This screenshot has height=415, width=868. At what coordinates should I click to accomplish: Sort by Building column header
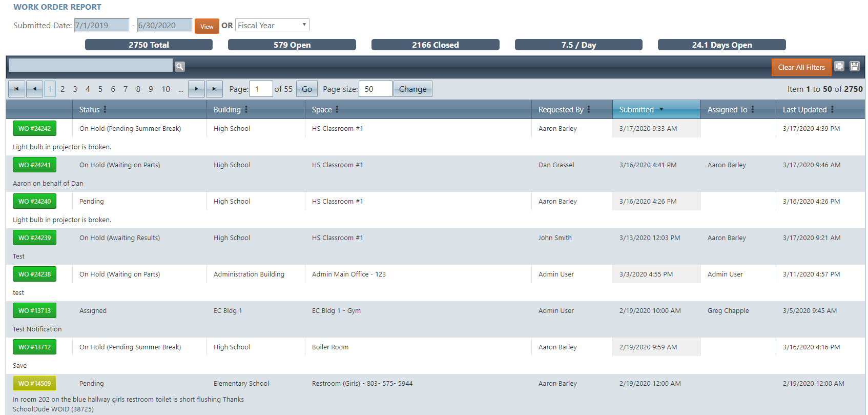click(227, 109)
